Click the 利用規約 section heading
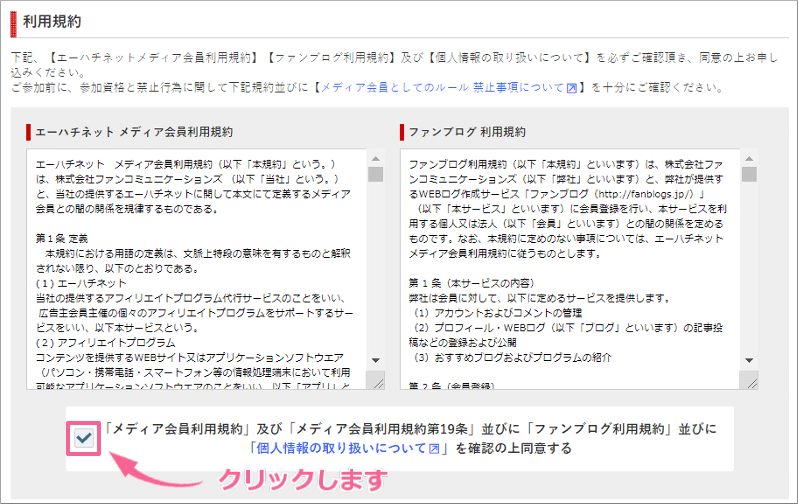Screen dimensions: 798x504 tap(52, 21)
